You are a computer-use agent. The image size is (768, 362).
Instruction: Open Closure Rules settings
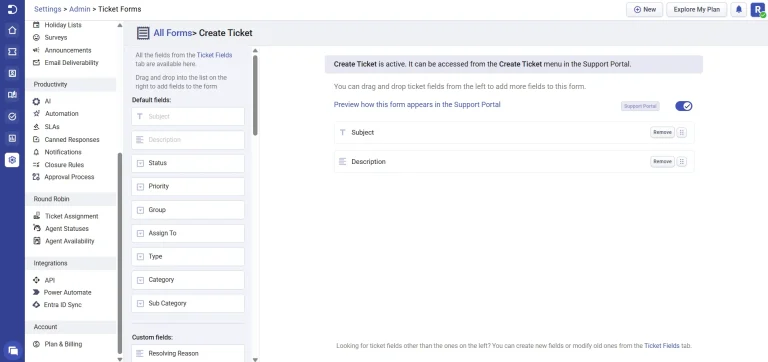64,165
